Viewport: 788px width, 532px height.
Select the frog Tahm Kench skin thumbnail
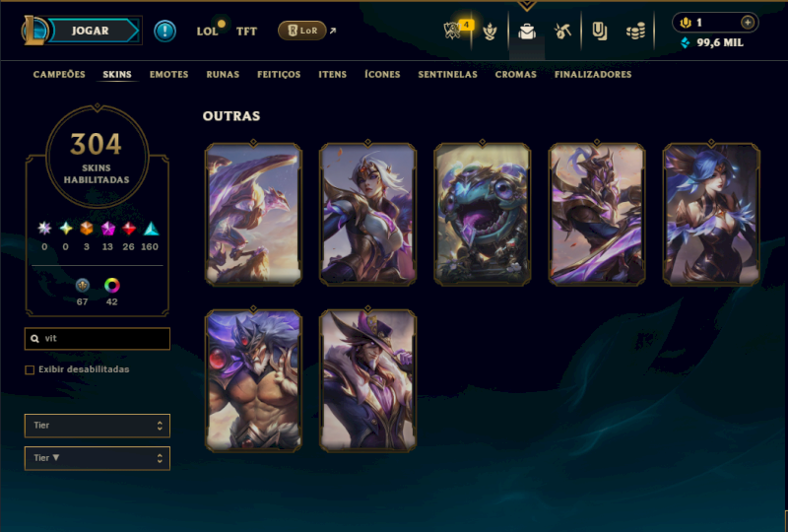coord(483,214)
